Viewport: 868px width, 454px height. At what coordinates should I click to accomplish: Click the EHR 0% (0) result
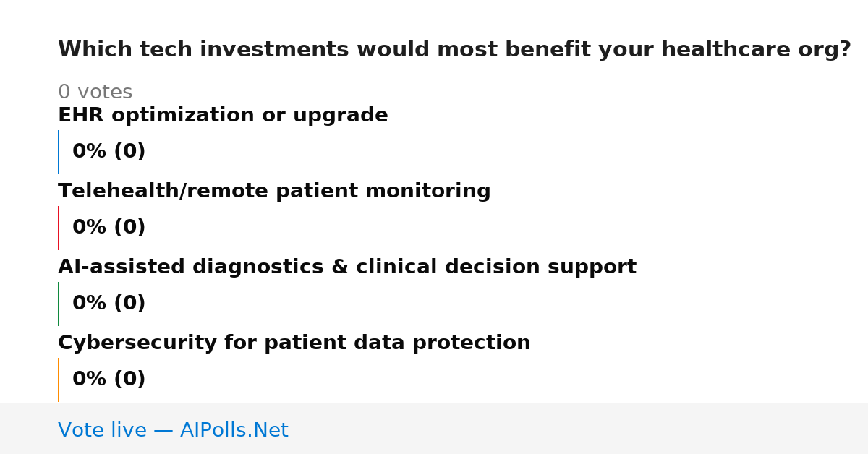109,152
